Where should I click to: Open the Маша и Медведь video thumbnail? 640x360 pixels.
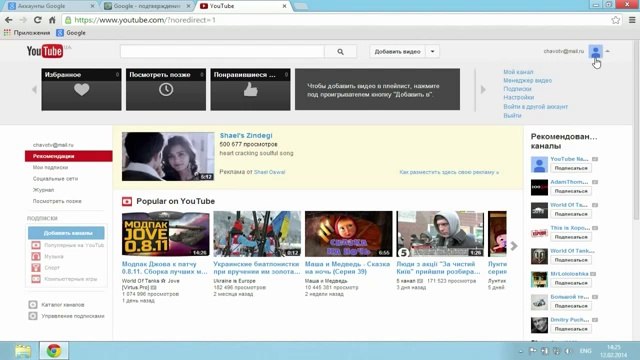[x=349, y=234]
